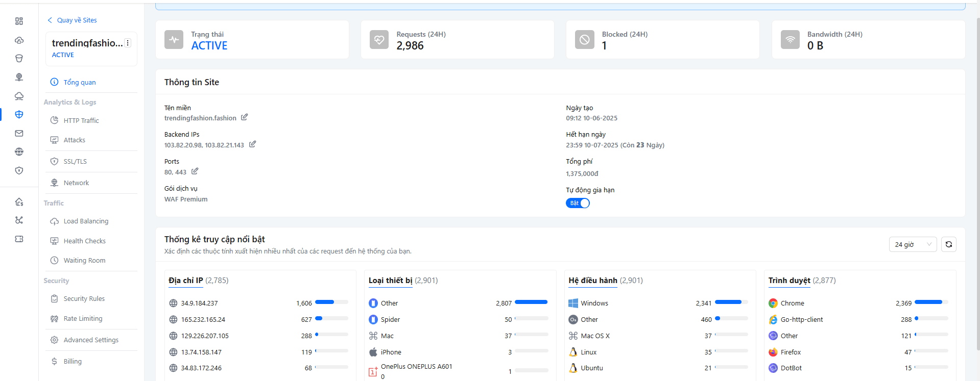Open site options three-dot menu
This screenshot has width=980, height=381.
coord(128,43)
